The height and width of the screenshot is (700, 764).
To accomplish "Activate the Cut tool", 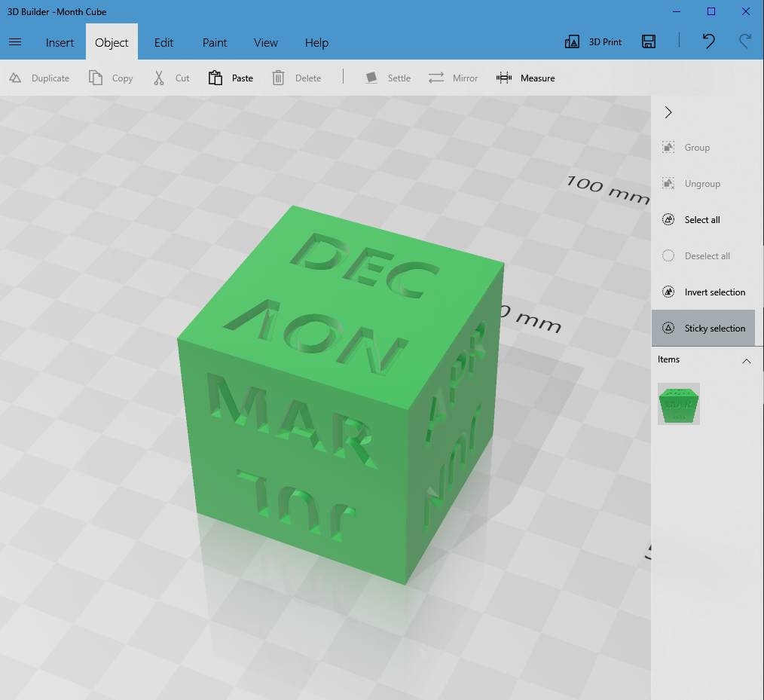I will point(170,78).
